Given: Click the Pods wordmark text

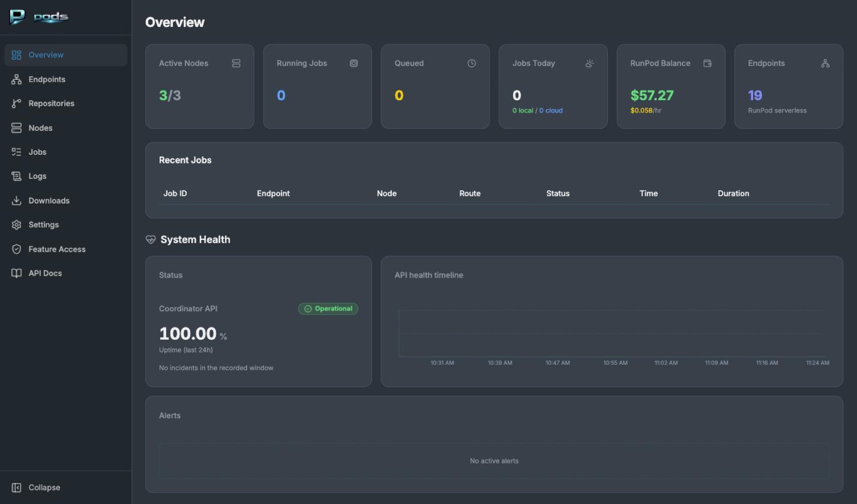Looking at the screenshot, I should coord(51,18).
